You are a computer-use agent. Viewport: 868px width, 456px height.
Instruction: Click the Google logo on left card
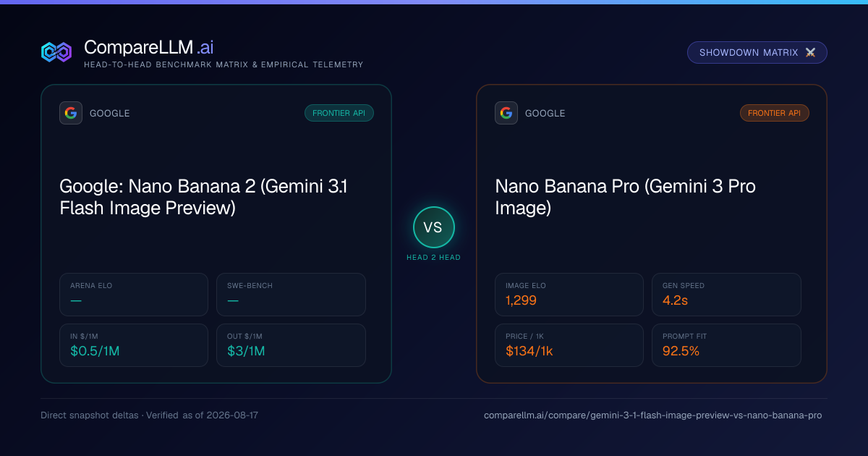71,113
